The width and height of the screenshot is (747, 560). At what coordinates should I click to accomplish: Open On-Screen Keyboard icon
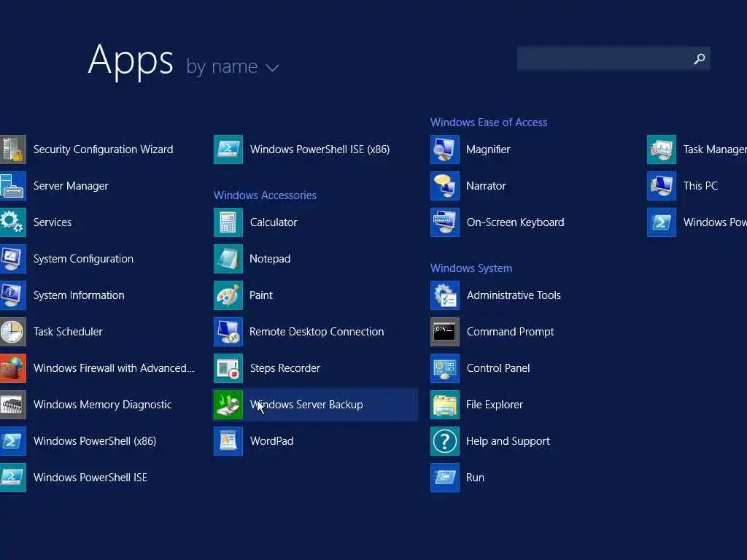point(445,222)
